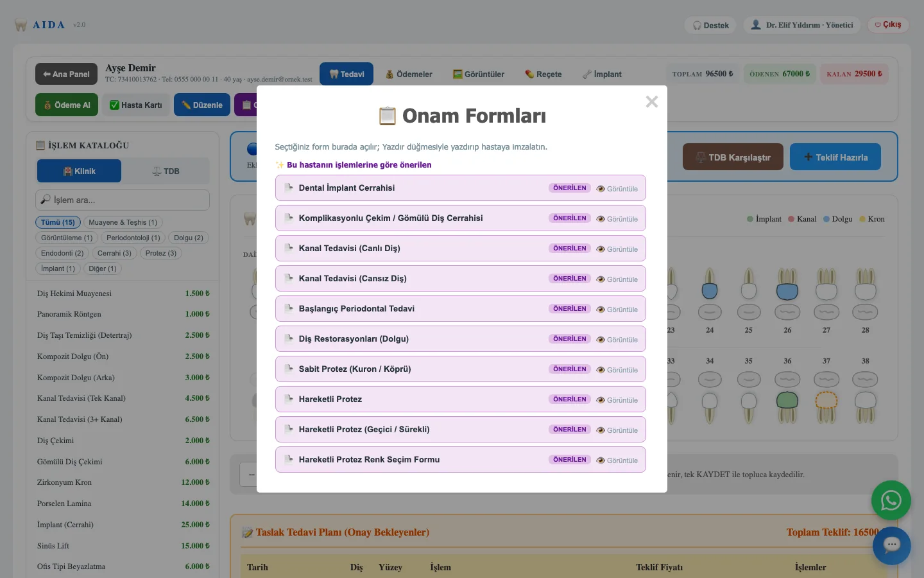Select Diş Taşı Temizliği (Detertraj) item

click(123, 335)
